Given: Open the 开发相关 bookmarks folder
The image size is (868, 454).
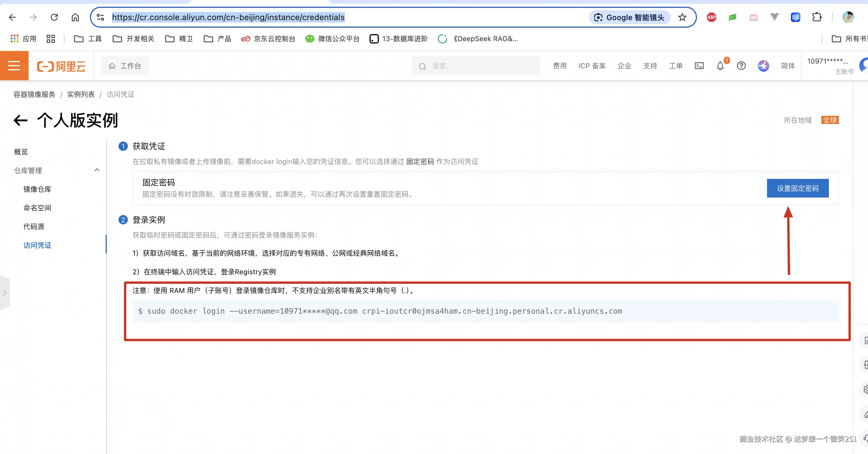Looking at the screenshot, I should (x=133, y=39).
